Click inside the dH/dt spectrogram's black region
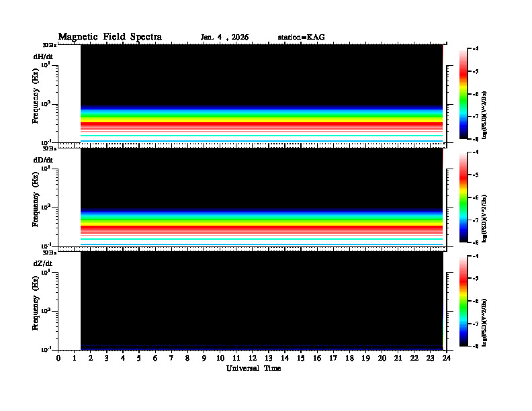The width and height of the screenshot is (532, 411). pyautogui.click(x=261, y=75)
